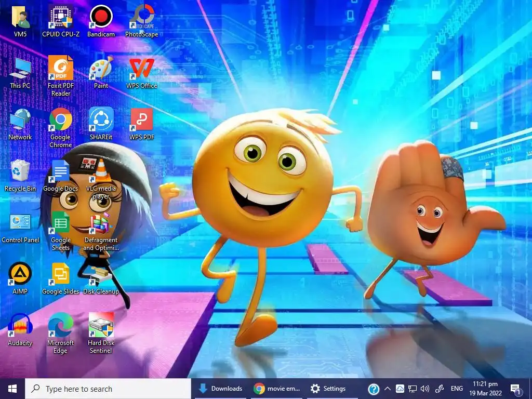Select the WPS PDF shortcut
This screenshot has width=532, height=399.
pos(141,125)
